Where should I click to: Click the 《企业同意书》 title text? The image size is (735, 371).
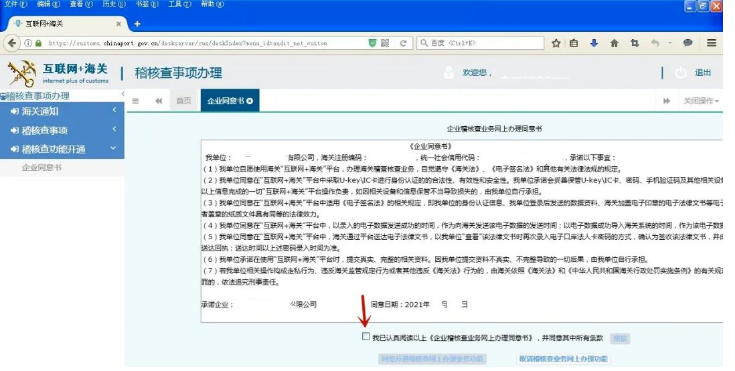click(x=430, y=146)
